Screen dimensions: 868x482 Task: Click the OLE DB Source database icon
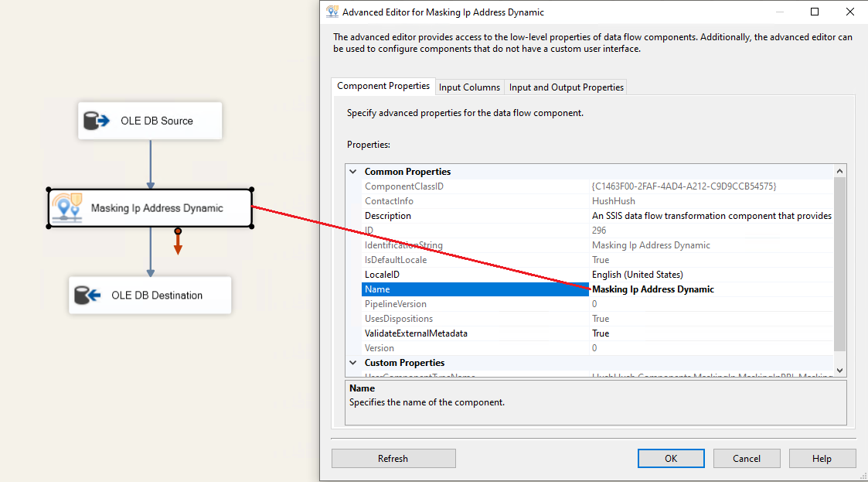[97, 121]
